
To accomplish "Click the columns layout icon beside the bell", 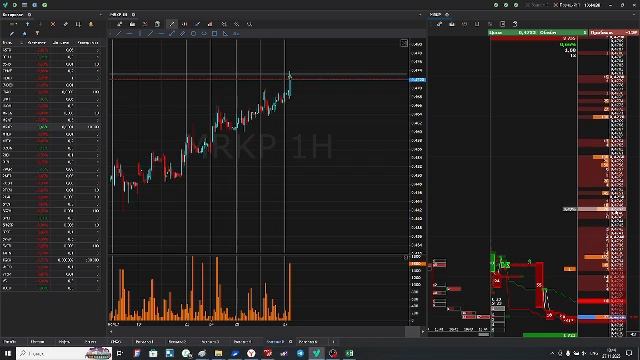I will [78, 24].
